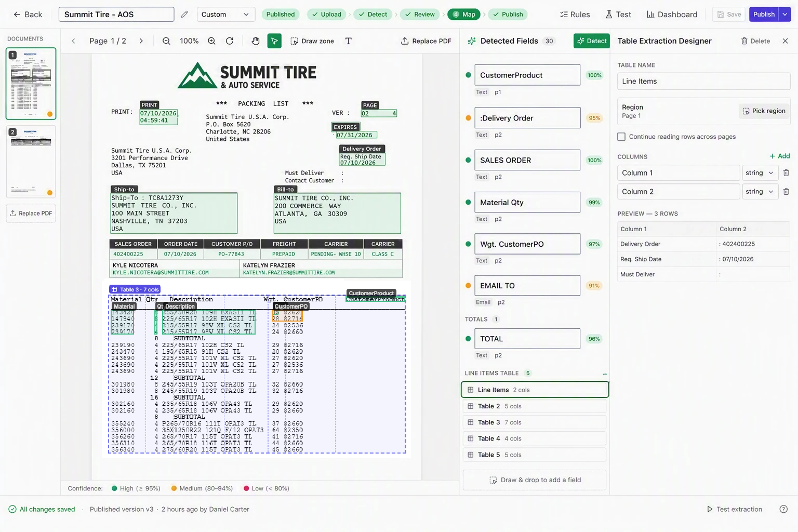Change Column 1 string type dropdown
The image size is (798, 532).
tap(761, 172)
